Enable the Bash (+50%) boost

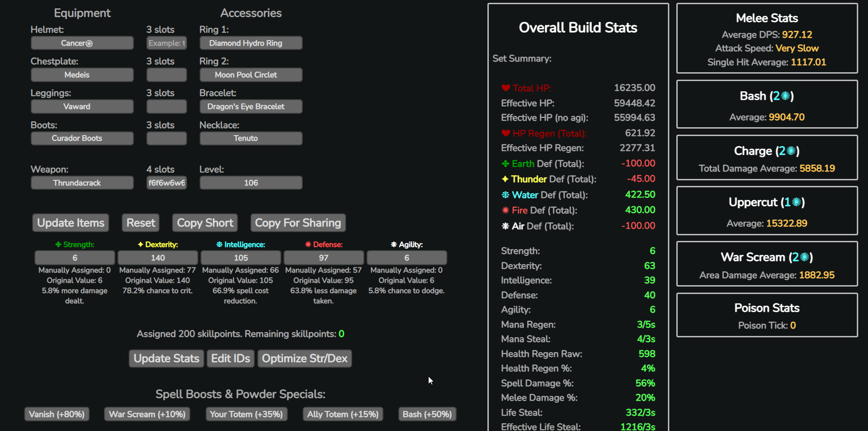pos(427,414)
